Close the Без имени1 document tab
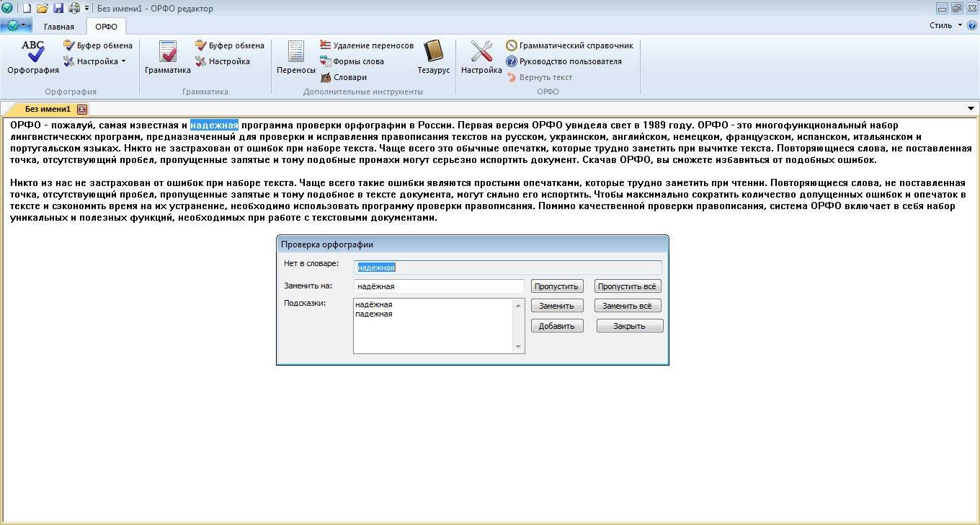Viewport: 980px width, 525px height. point(82,110)
